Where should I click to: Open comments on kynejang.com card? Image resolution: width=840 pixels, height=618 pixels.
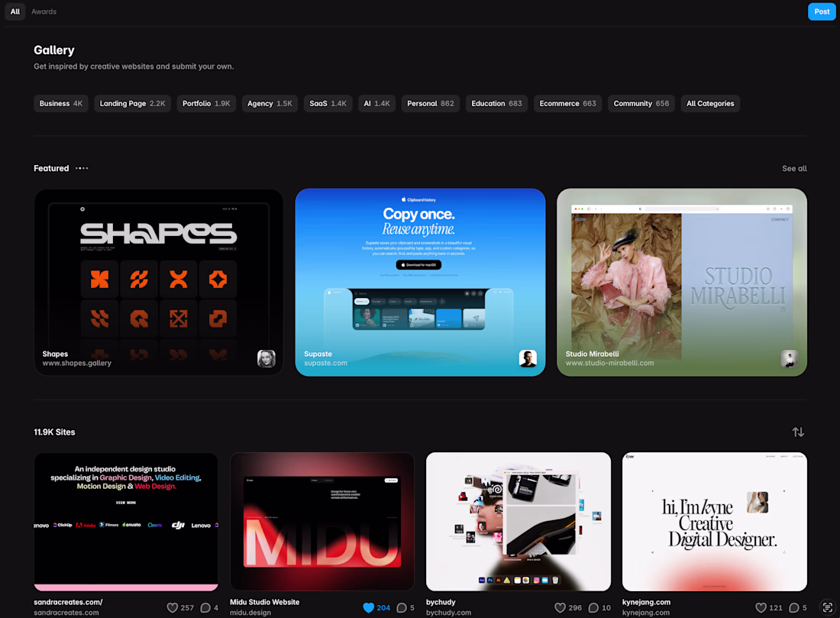pos(794,607)
